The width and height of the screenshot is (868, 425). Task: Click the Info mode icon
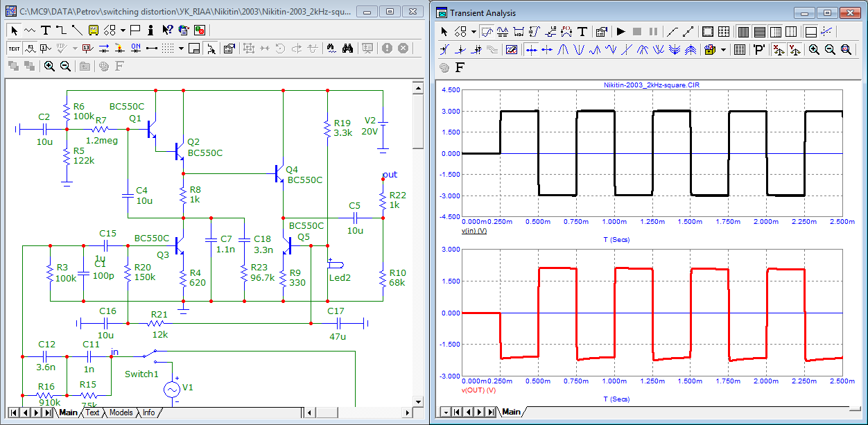click(x=152, y=30)
